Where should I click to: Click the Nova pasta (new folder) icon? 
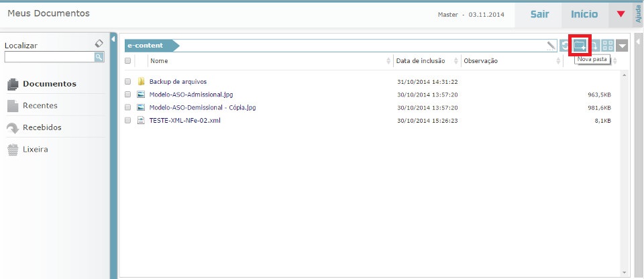tap(580, 46)
